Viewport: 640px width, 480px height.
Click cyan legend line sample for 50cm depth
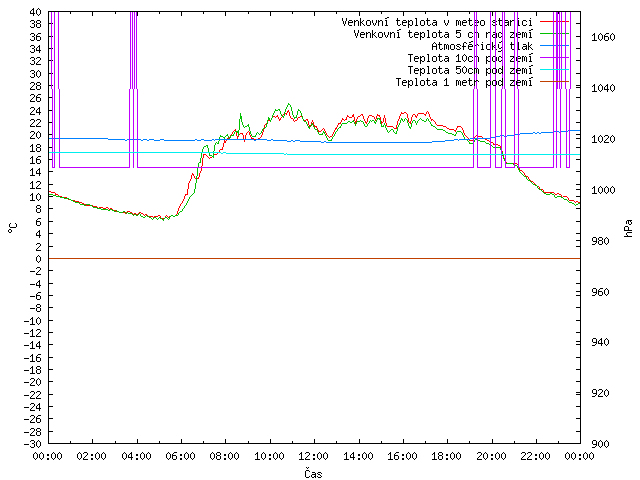pos(554,70)
